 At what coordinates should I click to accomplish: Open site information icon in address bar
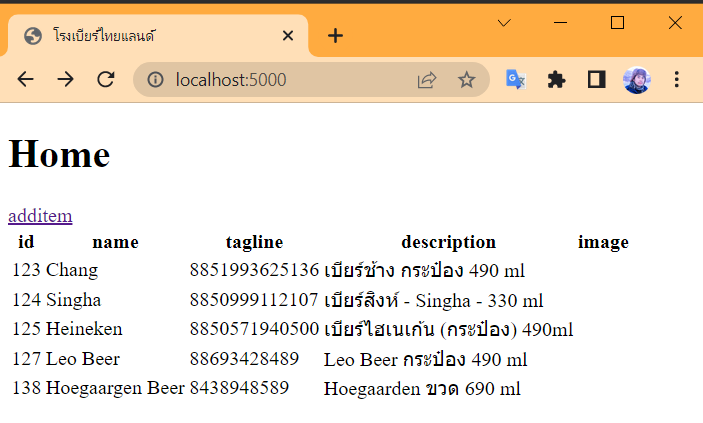pyautogui.click(x=155, y=80)
